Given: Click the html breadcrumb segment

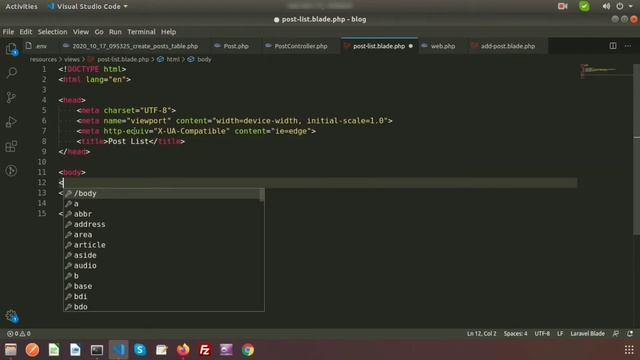Looking at the screenshot, I should click(x=173, y=60).
